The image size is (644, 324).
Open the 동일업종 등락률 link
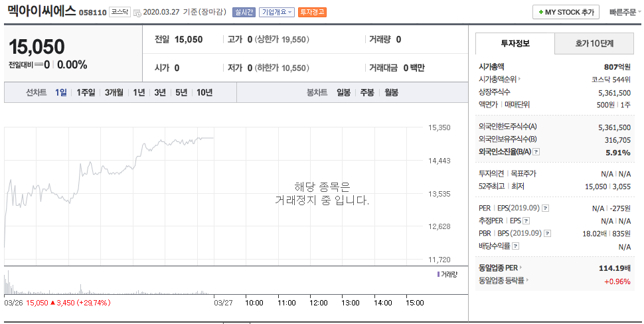(503, 281)
